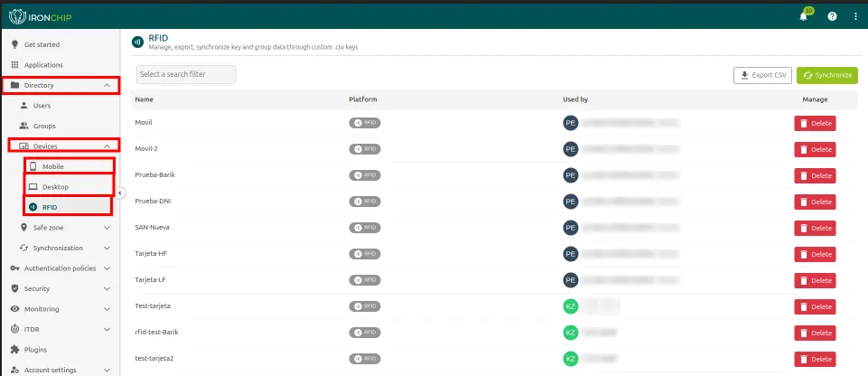Click the Platform column header
868x376 pixels.
point(362,99)
